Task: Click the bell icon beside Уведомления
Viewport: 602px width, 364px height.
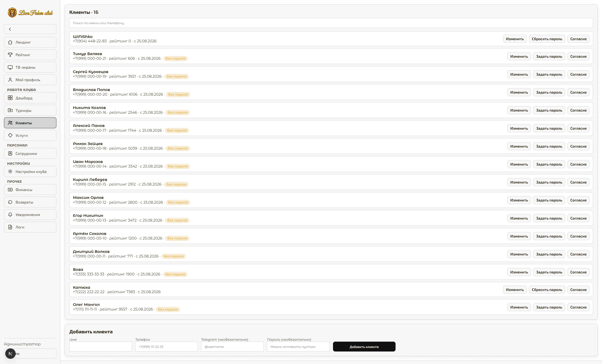Action: pyautogui.click(x=10, y=215)
